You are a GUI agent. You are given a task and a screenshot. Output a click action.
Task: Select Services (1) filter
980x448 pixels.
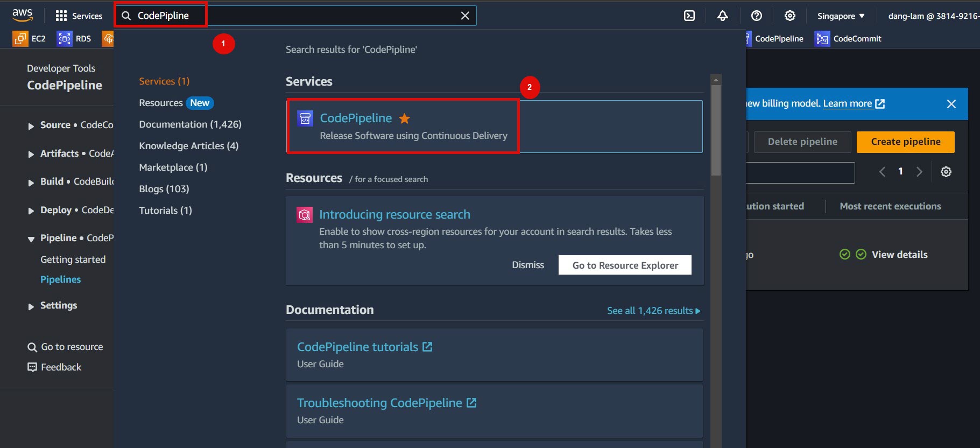tap(164, 81)
